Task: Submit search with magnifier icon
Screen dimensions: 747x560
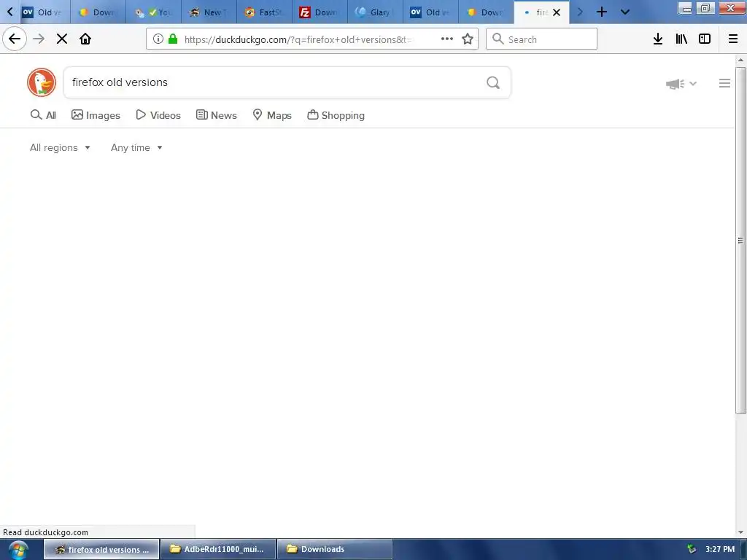Action: point(493,83)
